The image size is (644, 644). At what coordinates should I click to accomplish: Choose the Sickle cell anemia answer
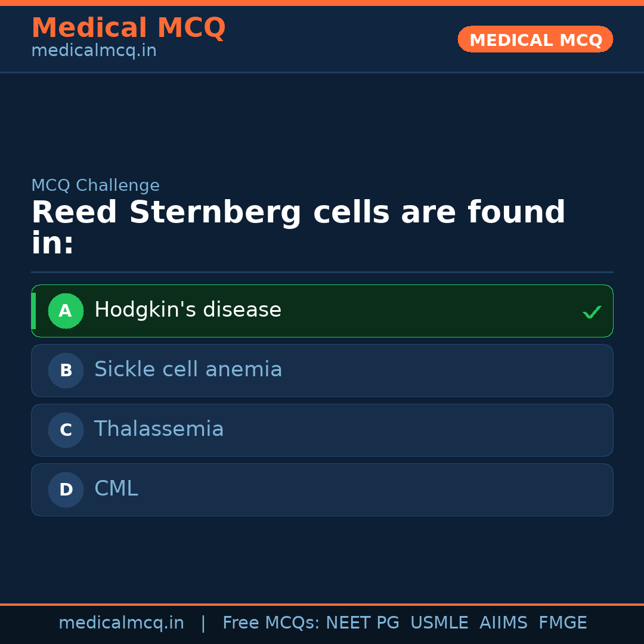[188, 370]
